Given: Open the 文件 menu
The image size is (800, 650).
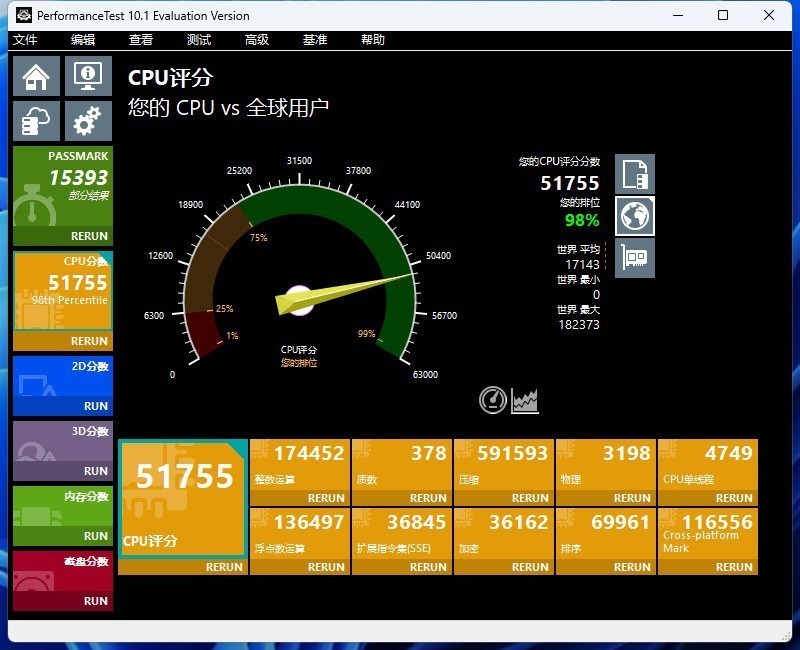Looking at the screenshot, I should tap(25, 40).
